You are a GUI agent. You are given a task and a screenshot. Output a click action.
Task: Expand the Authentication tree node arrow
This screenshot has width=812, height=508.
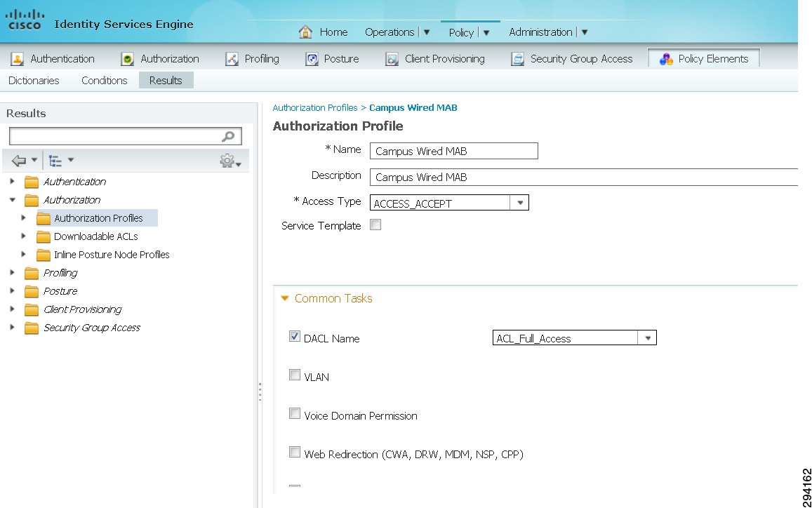[13, 181]
